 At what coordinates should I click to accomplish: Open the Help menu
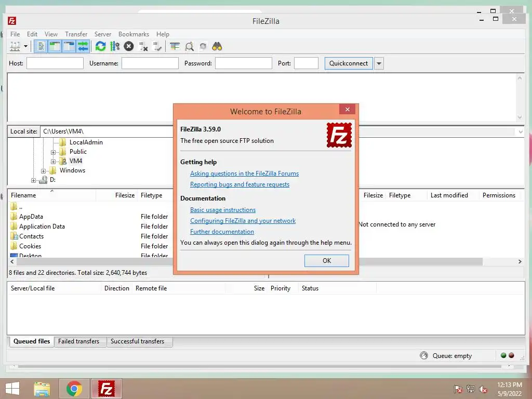pos(163,34)
